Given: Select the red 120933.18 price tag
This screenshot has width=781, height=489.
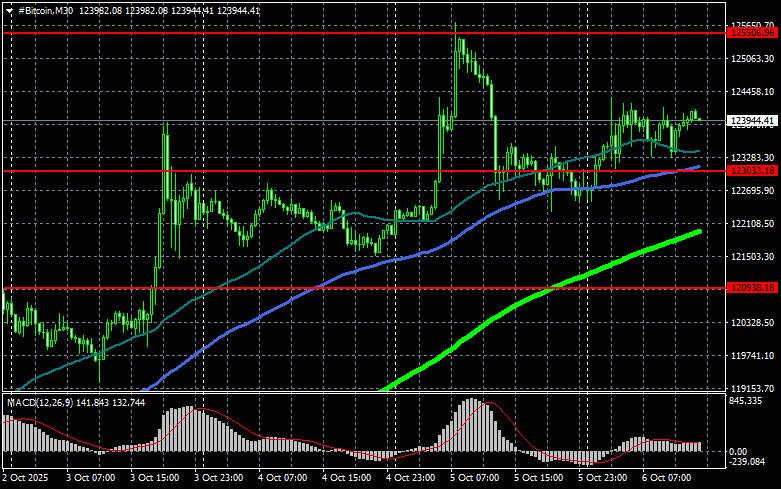Looking at the screenshot, I should 752,288.
